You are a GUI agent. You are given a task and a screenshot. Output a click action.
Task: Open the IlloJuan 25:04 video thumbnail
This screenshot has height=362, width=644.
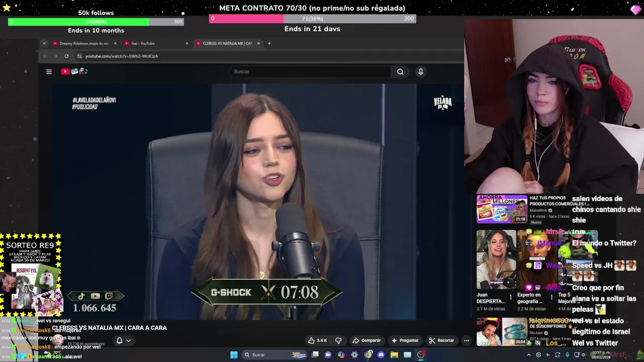pyautogui.click(x=502, y=332)
